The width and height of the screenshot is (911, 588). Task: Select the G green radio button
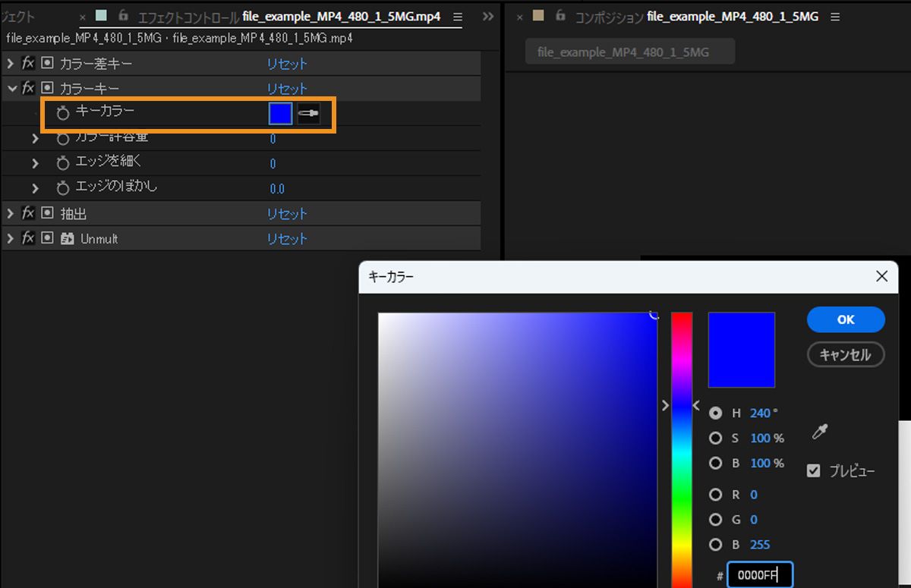tap(715, 520)
